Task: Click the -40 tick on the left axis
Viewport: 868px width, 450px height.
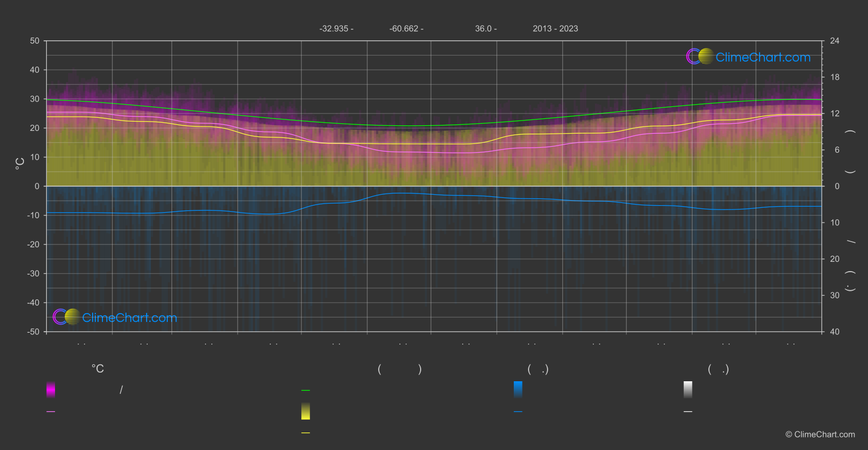Action: 33,303
